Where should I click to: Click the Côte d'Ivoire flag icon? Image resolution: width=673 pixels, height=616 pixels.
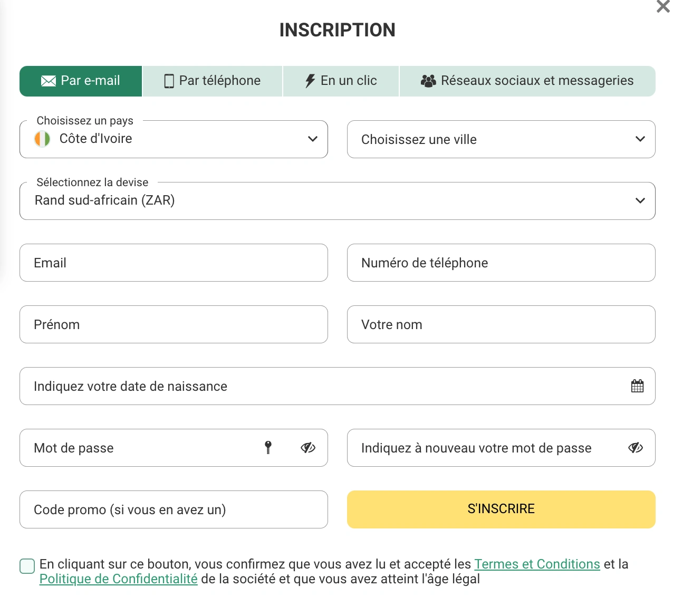[x=42, y=139]
